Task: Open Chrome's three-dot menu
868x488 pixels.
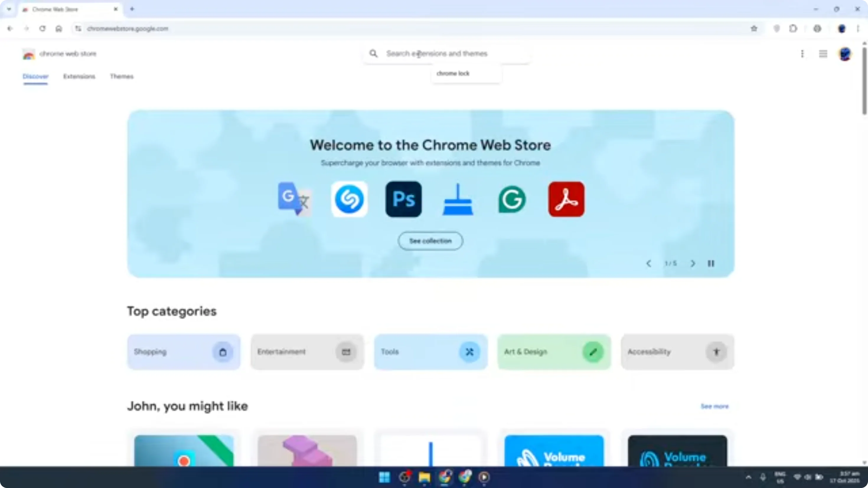Action: pos(859,29)
